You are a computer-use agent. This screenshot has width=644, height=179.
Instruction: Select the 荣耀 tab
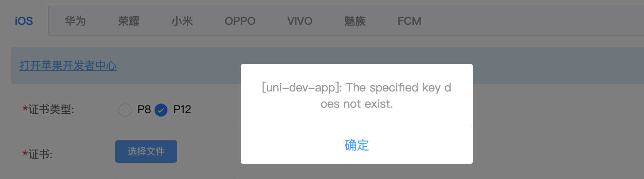coord(129,21)
